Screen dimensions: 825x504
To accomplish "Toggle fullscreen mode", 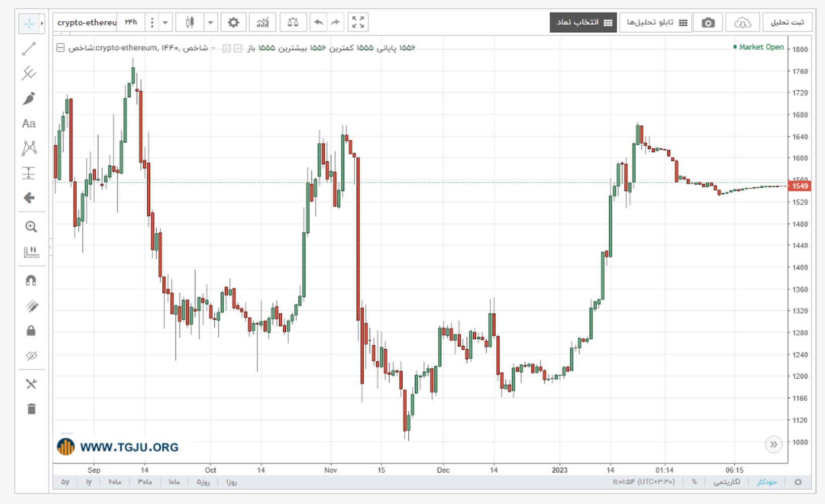I will [358, 22].
